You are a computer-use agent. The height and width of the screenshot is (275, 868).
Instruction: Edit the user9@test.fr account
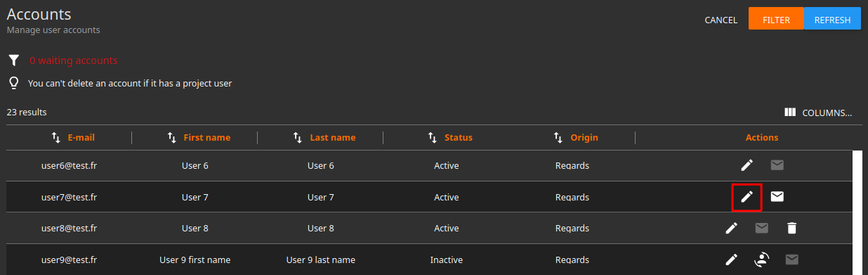pyautogui.click(x=732, y=260)
